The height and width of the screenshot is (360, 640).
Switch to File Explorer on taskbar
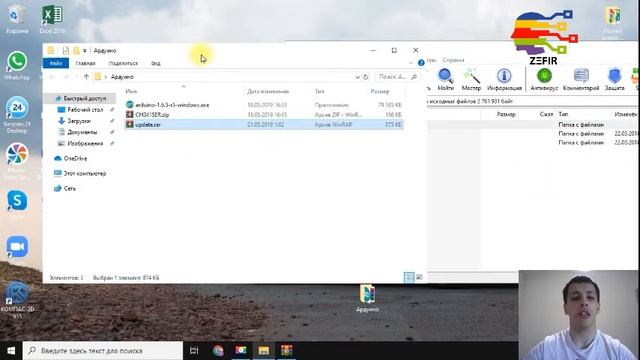[x=264, y=351]
